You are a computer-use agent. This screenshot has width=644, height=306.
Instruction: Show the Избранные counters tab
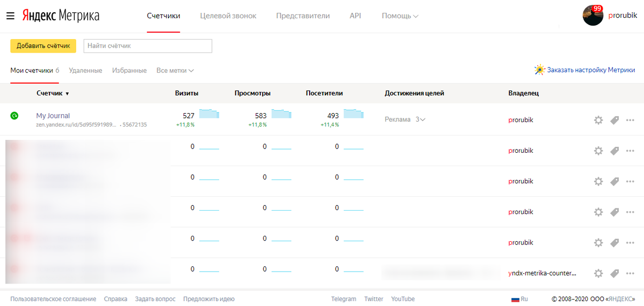129,70
